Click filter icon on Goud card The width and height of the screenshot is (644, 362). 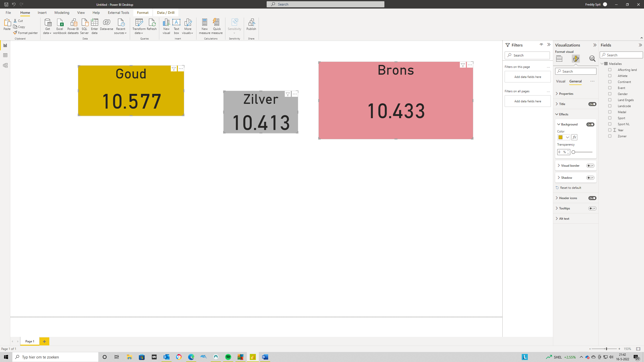click(x=174, y=69)
